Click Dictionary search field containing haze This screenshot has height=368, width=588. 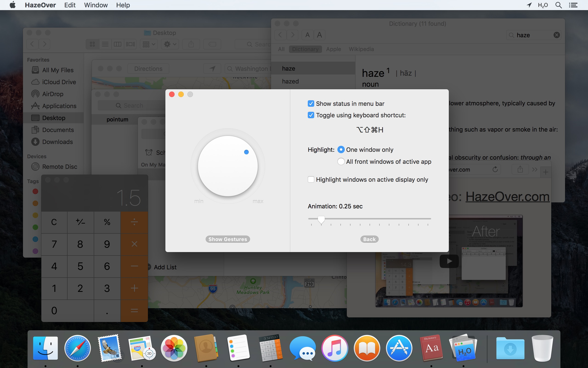pos(533,35)
